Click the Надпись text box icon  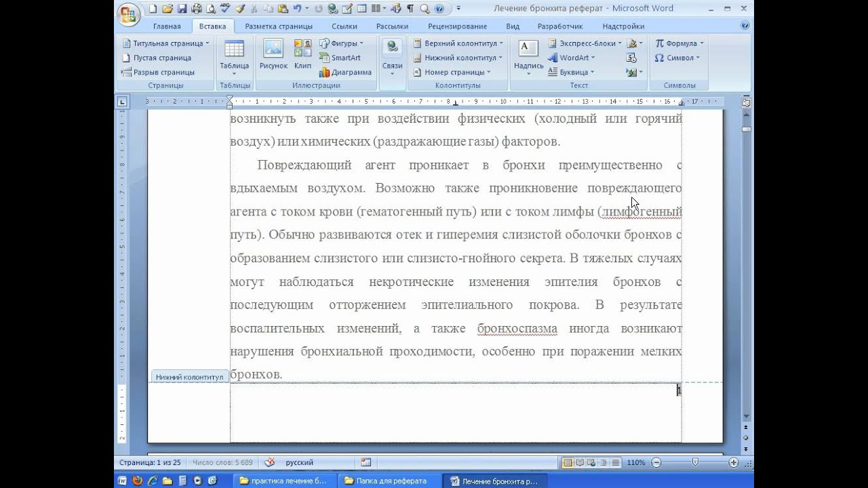tap(528, 54)
